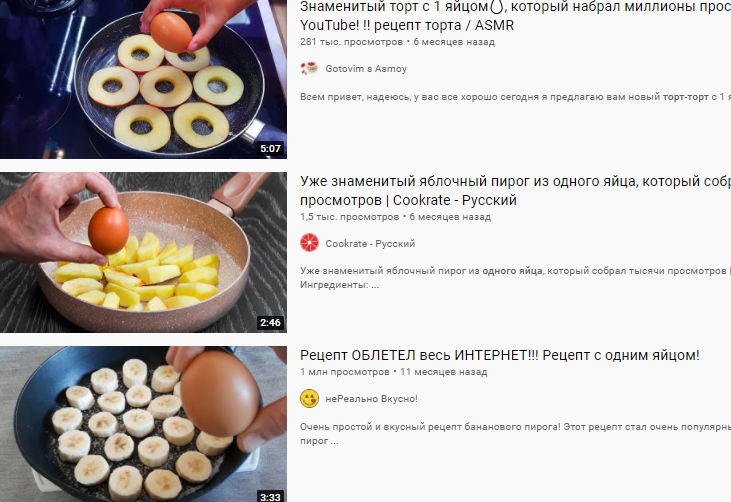Click 1 млн просмотров metadata line
The height and width of the screenshot is (502, 731).
(x=393, y=372)
